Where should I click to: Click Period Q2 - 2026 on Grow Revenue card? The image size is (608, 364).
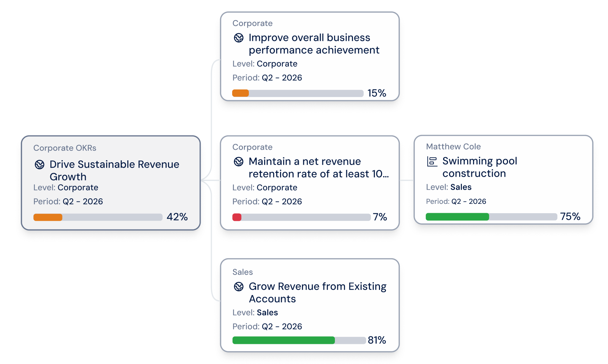267,327
